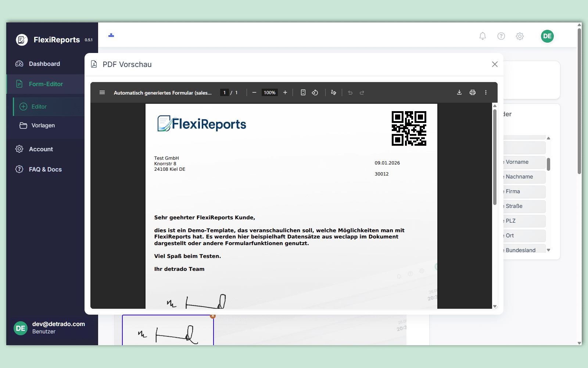Open the PDF viewer more actions menu
The width and height of the screenshot is (588, 368).
point(486,92)
